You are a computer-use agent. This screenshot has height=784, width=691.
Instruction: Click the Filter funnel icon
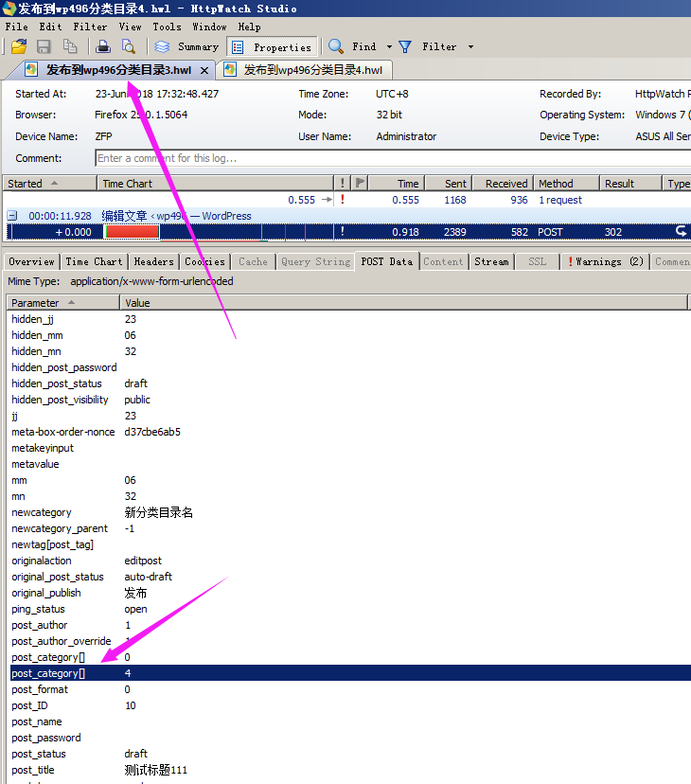405,46
